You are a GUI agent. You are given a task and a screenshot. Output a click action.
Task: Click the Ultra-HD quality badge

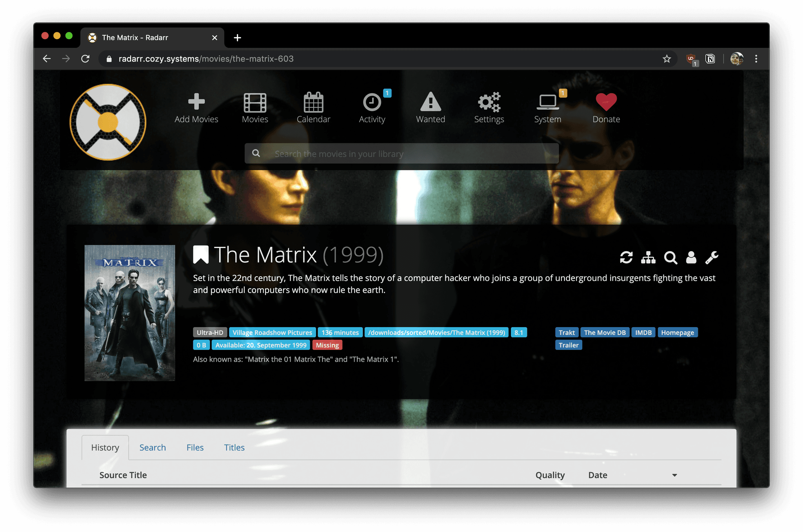[x=210, y=332]
